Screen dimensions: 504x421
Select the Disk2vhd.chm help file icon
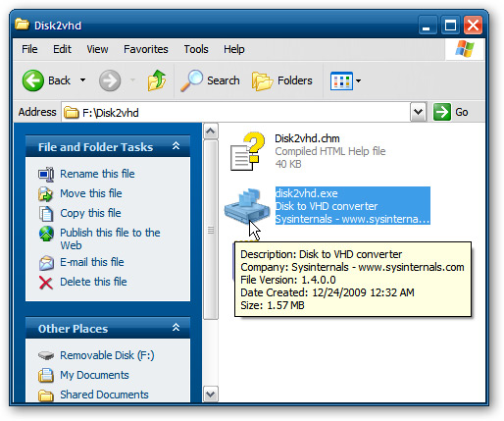tap(247, 151)
